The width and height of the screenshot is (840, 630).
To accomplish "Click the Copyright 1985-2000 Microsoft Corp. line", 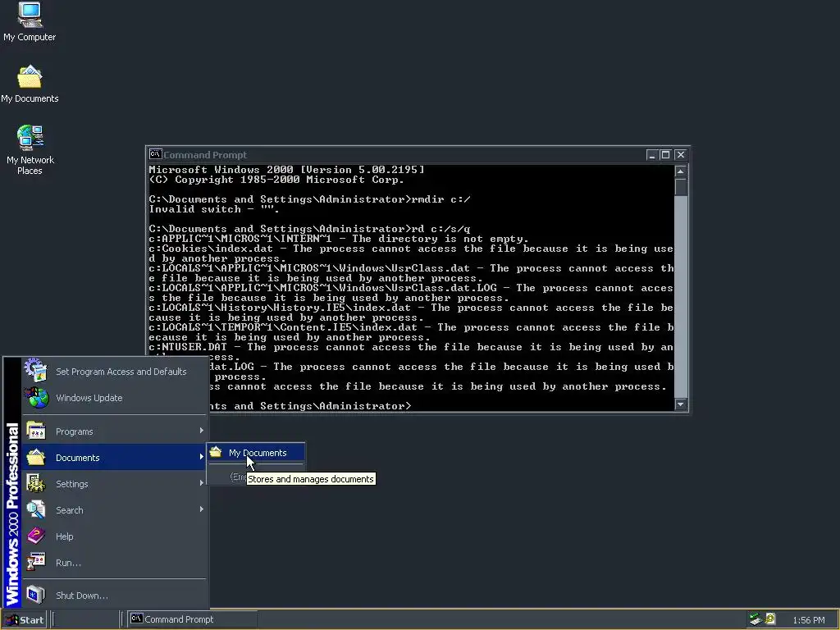I will point(276,180).
